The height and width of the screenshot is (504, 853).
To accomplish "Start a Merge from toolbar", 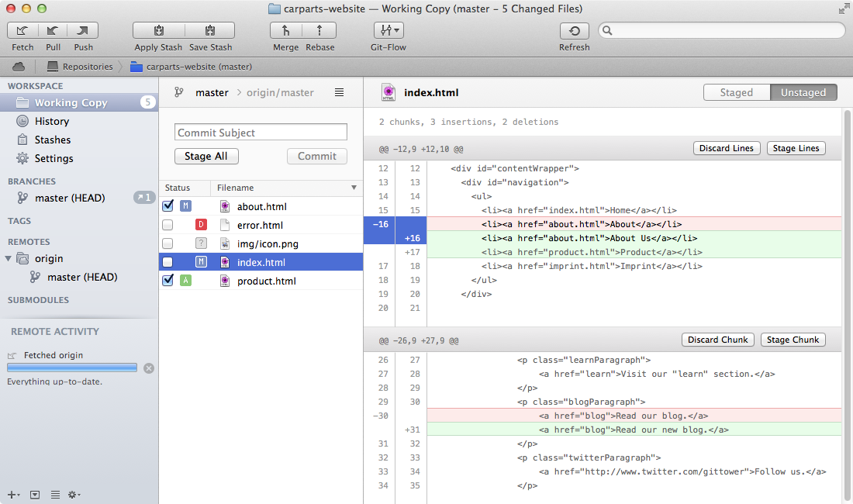I will coord(286,30).
